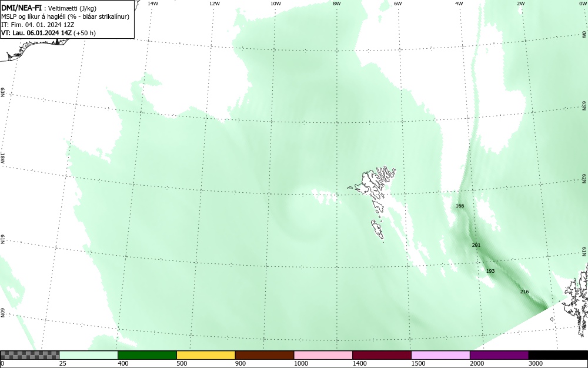The width and height of the screenshot is (588, 368).
Task: Click the legend scale value 3000
Action: [x=536, y=363]
